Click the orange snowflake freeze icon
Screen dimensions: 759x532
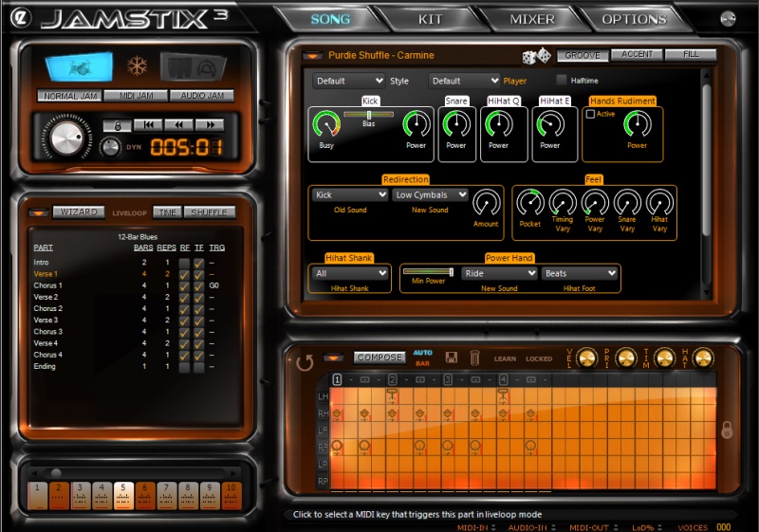click(138, 66)
